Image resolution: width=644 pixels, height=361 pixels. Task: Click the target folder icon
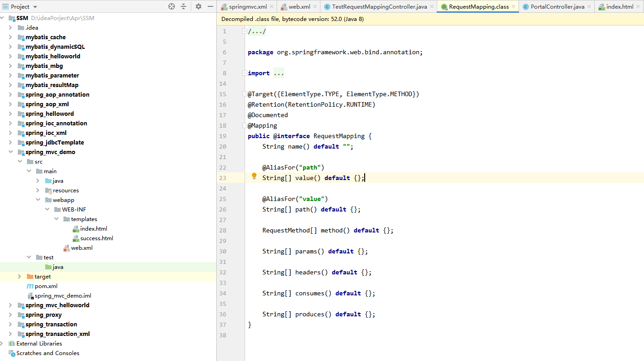click(x=30, y=277)
